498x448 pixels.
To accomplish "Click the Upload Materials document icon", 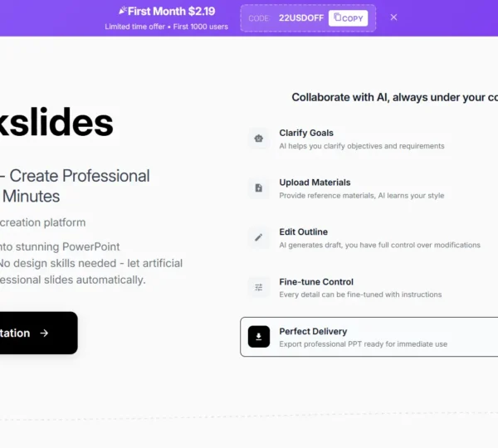I will click(x=259, y=188).
